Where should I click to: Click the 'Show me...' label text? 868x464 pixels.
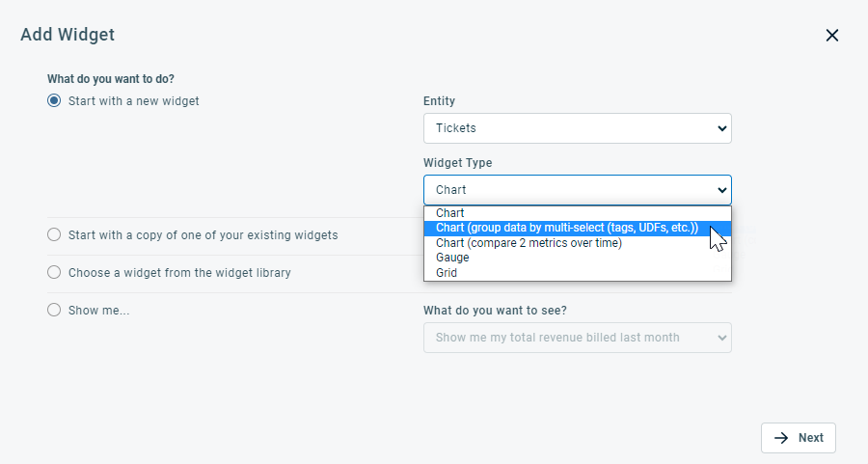(x=98, y=310)
